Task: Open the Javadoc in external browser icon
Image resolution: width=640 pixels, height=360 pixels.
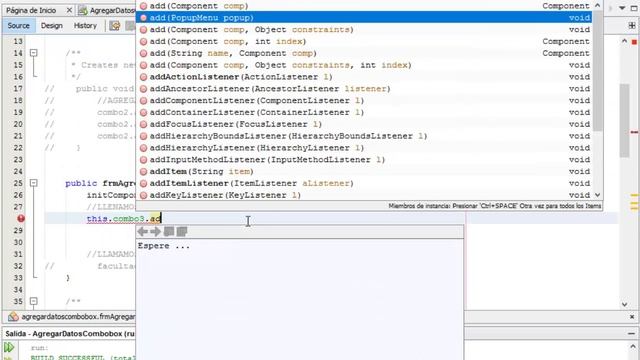Action: pyautogui.click(x=169, y=232)
